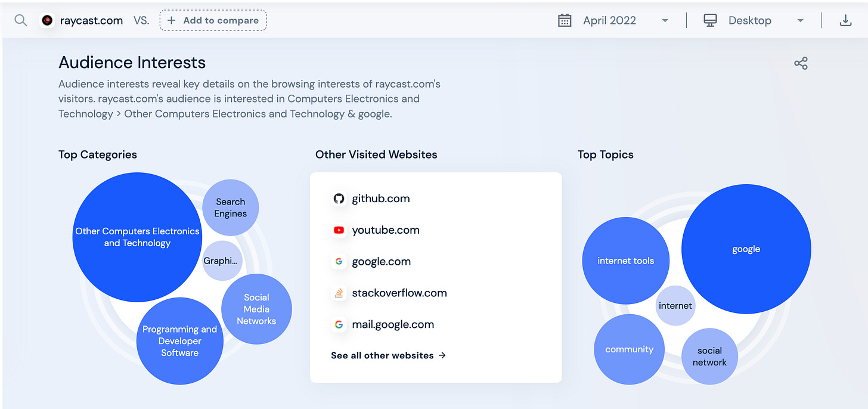Select the google topic bubble
The width and height of the screenshot is (868, 409).
coord(746,249)
